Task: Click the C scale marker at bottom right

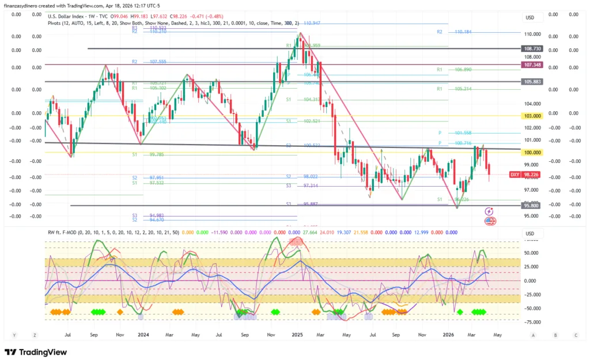Action: point(576,334)
